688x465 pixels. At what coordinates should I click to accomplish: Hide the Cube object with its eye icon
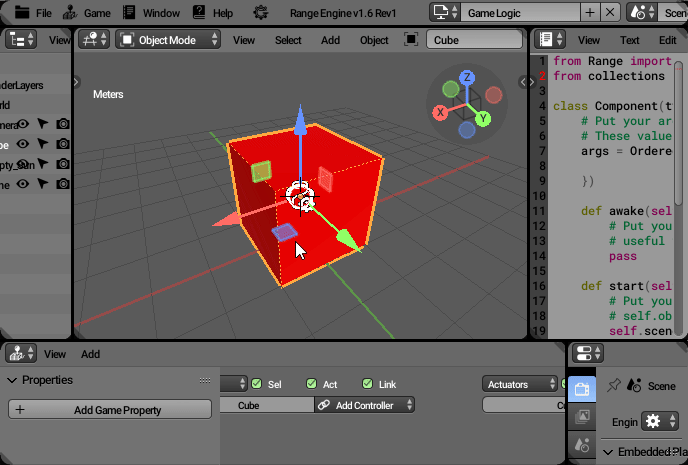click(x=23, y=143)
